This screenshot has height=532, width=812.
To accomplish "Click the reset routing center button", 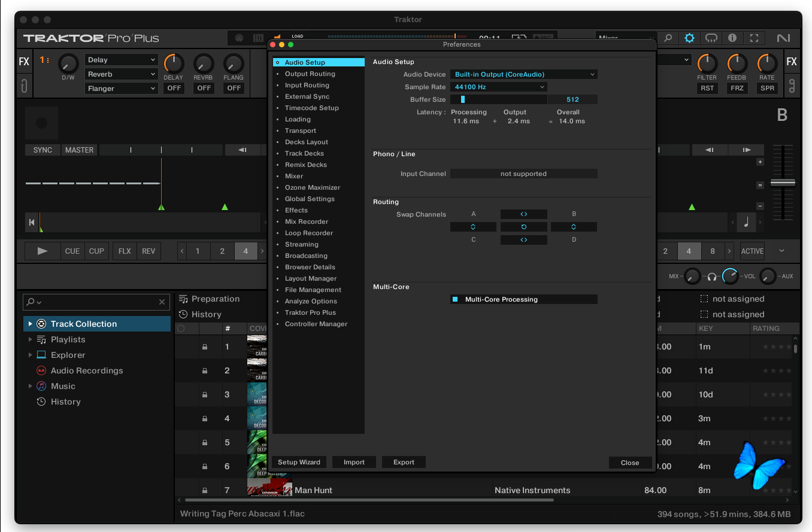I will click(x=524, y=227).
